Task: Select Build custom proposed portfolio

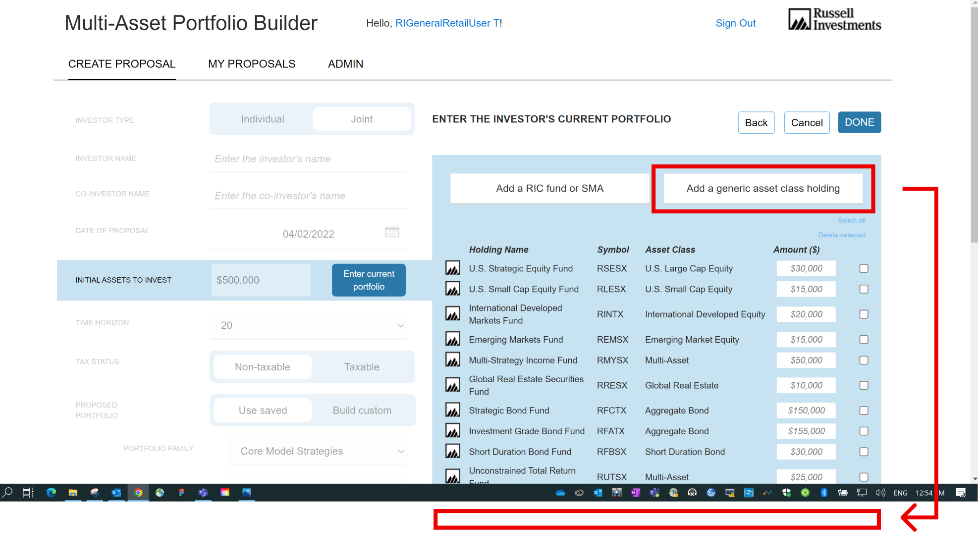Action: pyautogui.click(x=362, y=410)
